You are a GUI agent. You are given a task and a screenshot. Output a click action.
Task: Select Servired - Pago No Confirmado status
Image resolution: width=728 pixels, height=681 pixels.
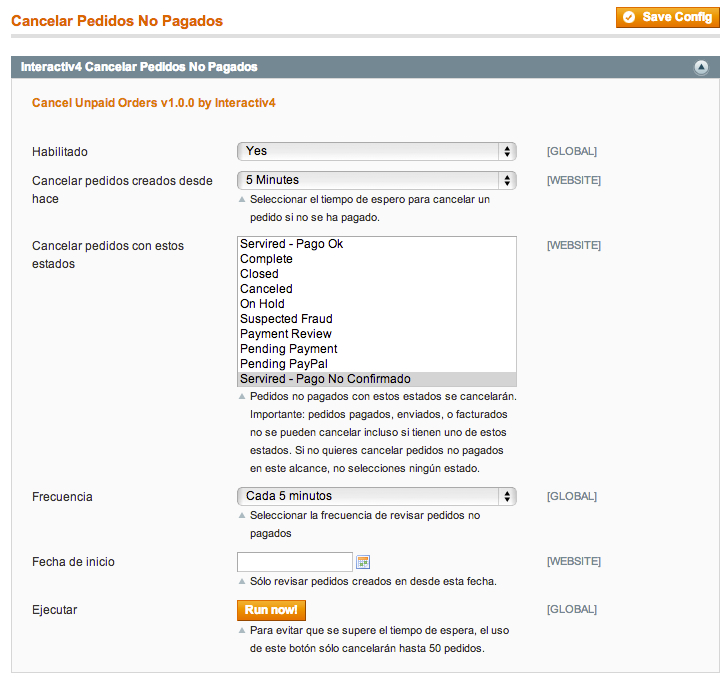click(x=377, y=379)
